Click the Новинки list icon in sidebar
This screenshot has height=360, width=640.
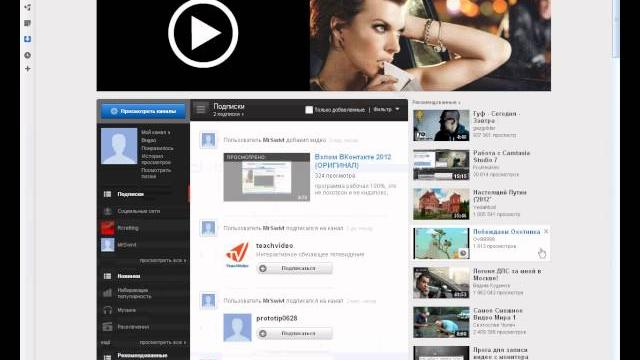click(107, 276)
